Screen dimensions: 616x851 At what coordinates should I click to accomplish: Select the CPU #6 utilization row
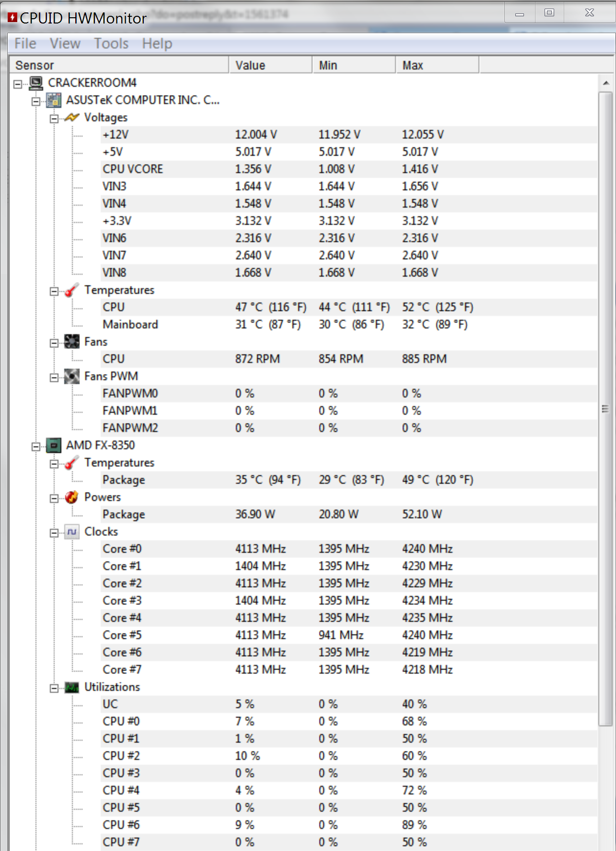coord(349,825)
